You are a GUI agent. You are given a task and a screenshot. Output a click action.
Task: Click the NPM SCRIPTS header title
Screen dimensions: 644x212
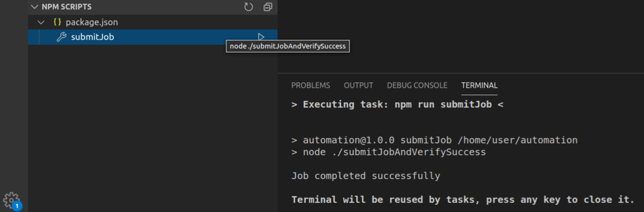point(67,7)
